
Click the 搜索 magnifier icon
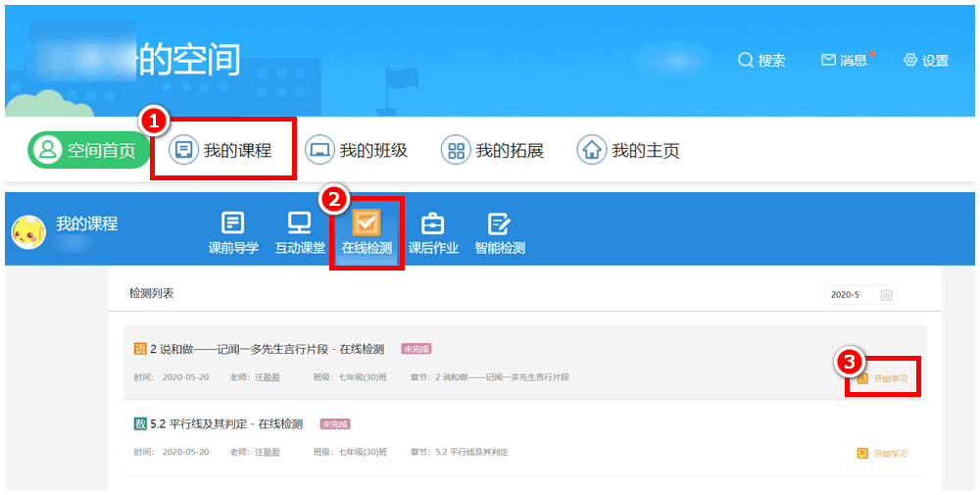pos(745,60)
